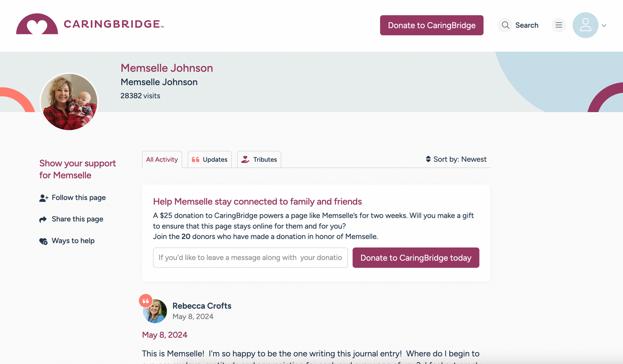Click Memselle Johnson's profile photo
Image resolution: width=623 pixels, height=364 pixels.
click(69, 102)
